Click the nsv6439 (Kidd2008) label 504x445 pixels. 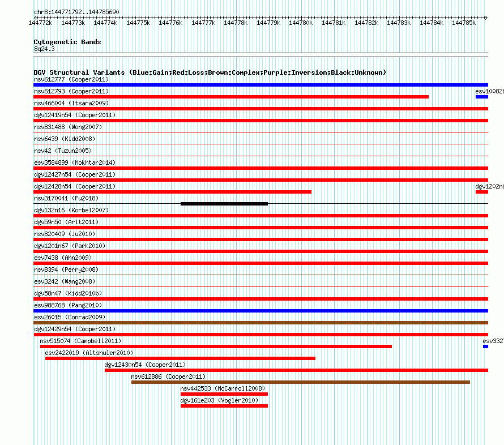(x=65, y=139)
